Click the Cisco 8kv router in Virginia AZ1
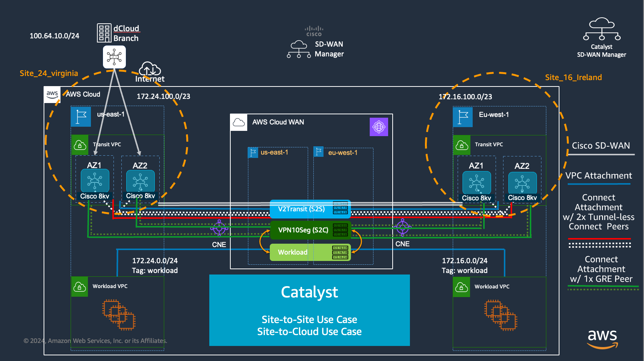The width and height of the screenshot is (644, 361). [x=95, y=181]
